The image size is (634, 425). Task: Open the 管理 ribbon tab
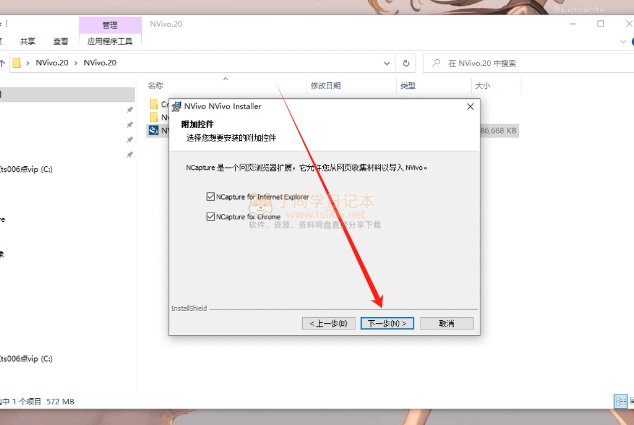pos(110,25)
